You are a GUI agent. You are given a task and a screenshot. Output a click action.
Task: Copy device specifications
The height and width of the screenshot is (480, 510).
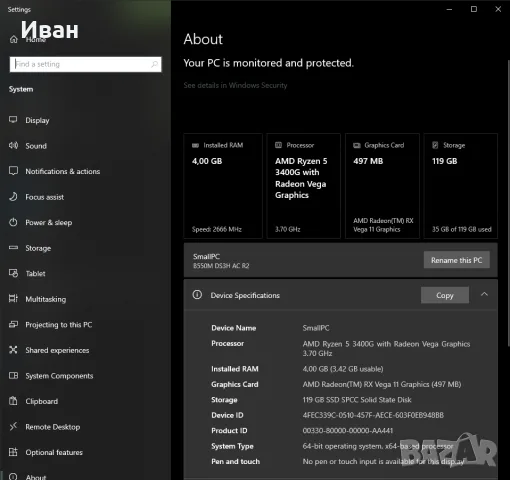(x=445, y=295)
